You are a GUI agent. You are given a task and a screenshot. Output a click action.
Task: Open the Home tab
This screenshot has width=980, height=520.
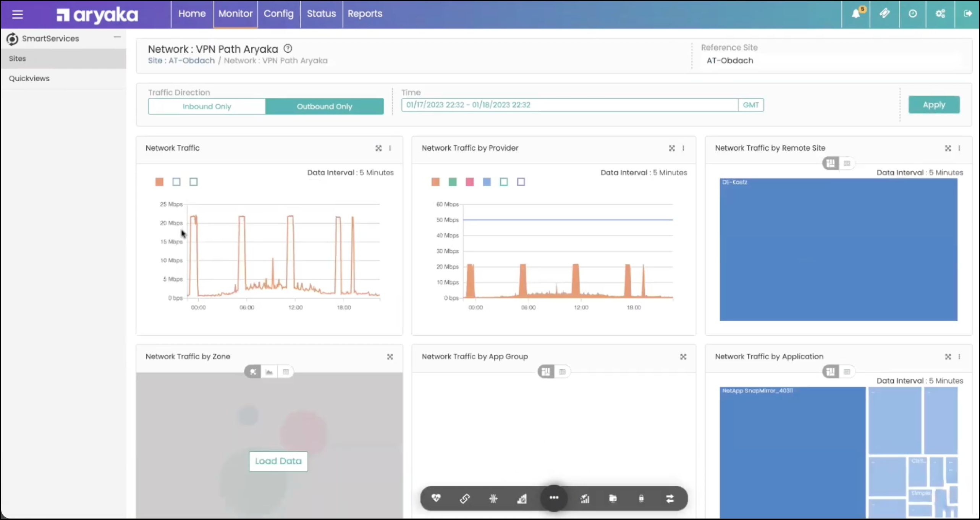(x=192, y=14)
